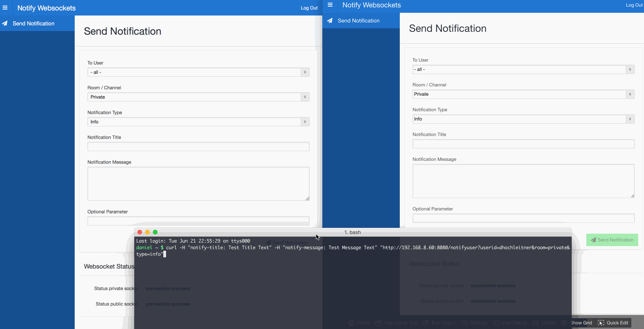Click paper plane icon in left sidebar
Screen dimensions: 644x329
[x=5, y=23]
